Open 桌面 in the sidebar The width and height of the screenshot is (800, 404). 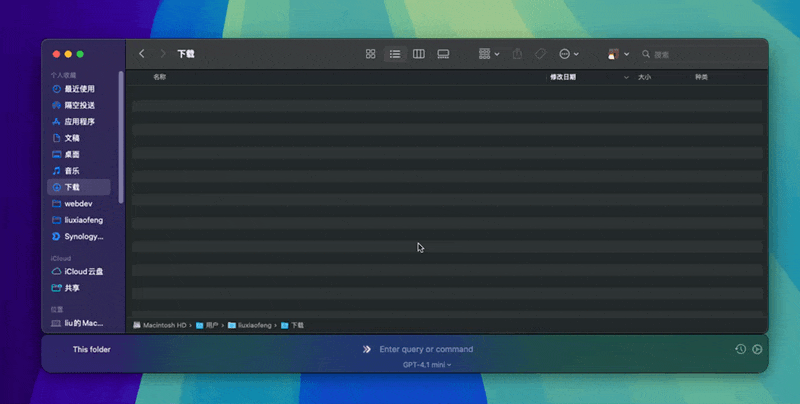coord(79,154)
